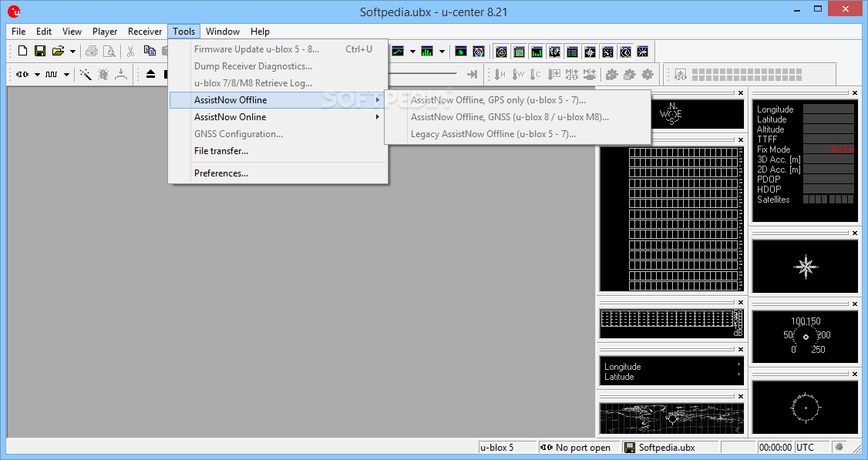This screenshot has width=868, height=460.
Task: Click the Open folder icon
Action: point(58,51)
